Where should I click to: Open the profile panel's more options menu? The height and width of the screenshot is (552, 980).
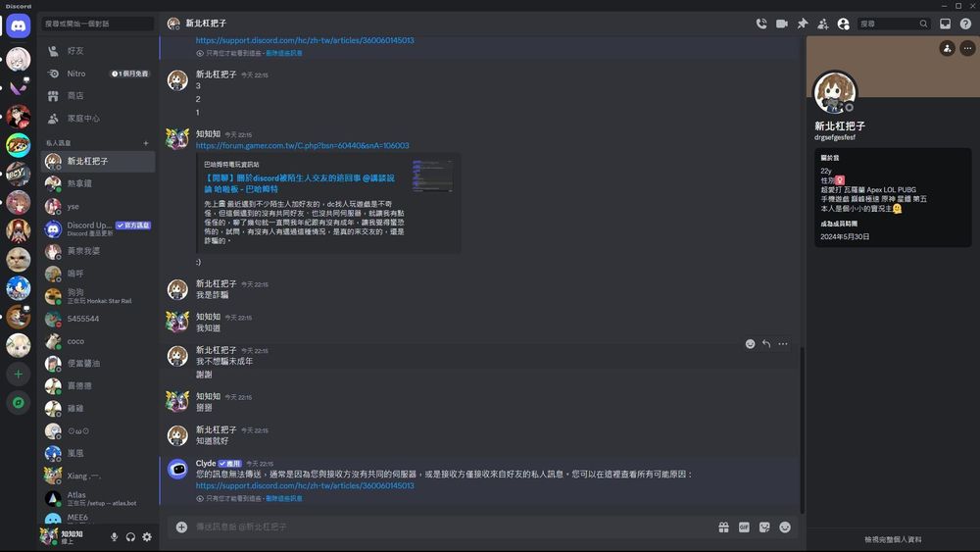966,48
